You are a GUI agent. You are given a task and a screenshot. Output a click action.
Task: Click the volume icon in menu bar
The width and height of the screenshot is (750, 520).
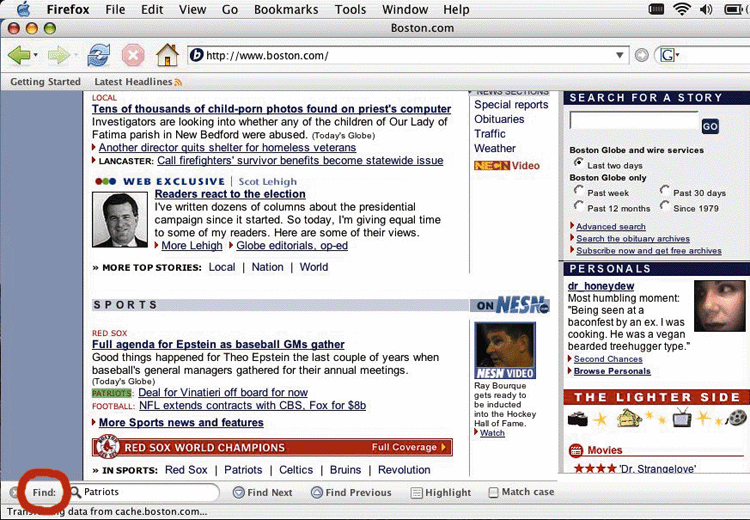706,9
